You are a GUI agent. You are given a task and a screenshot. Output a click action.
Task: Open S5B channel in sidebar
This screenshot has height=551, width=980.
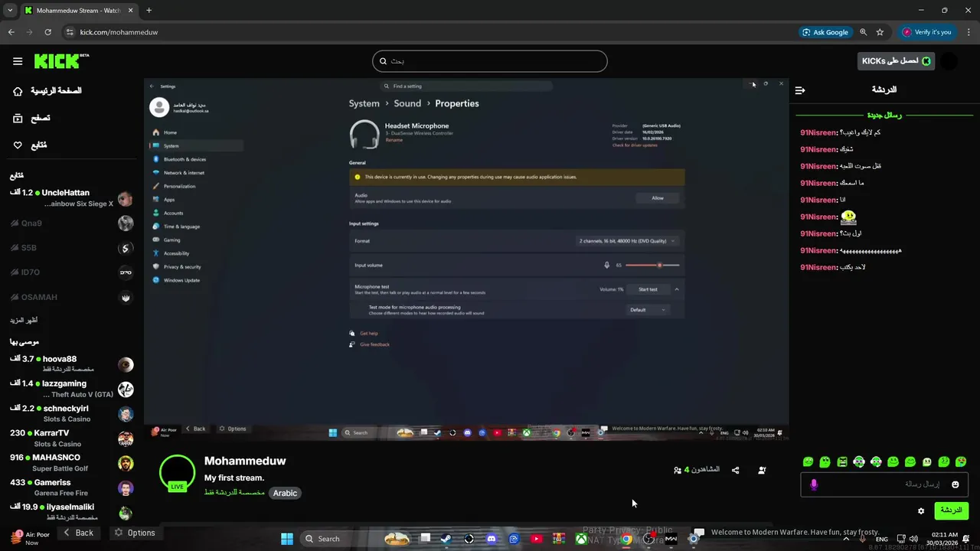(72, 248)
